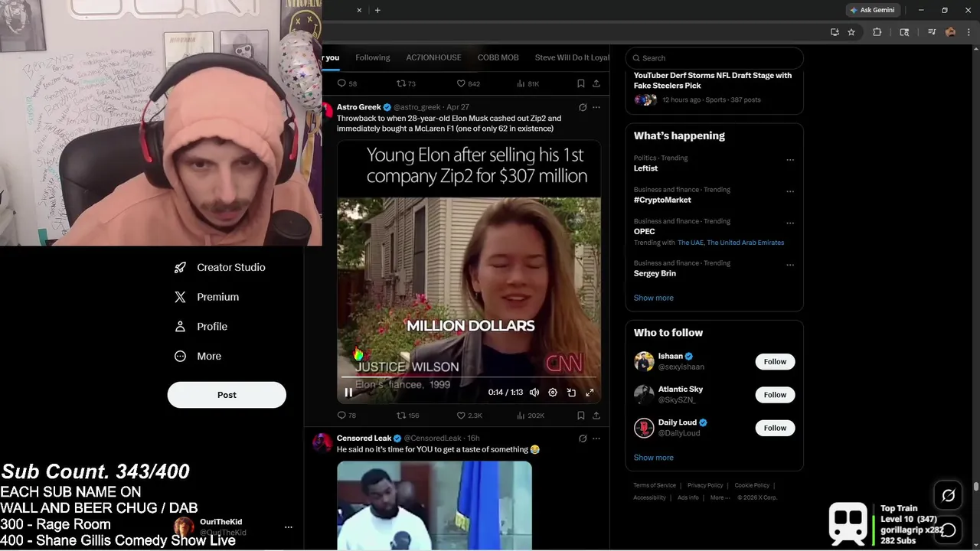Open a new browser tab

pyautogui.click(x=377, y=10)
